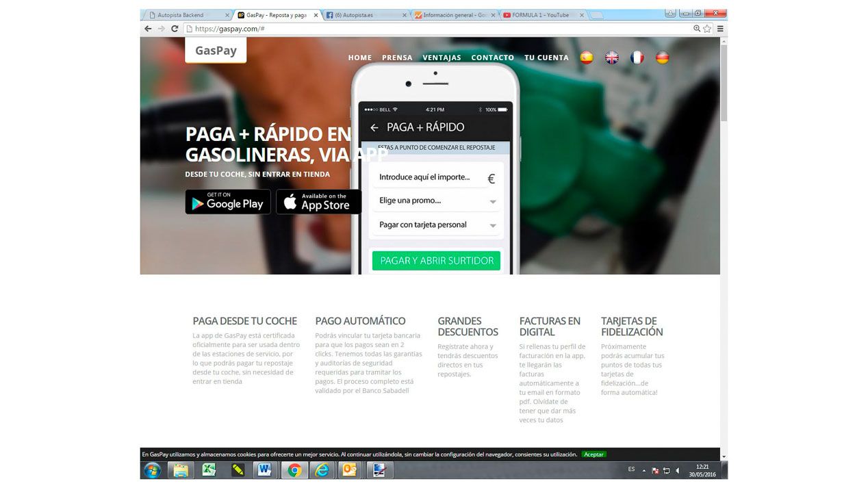
Task: Tap the PAGAR Y ABRIR SURTIDOR button
Action: (x=436, y=261)
